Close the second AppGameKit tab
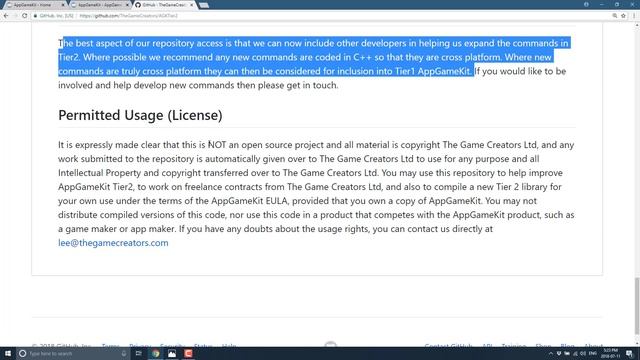 [127, 5]
